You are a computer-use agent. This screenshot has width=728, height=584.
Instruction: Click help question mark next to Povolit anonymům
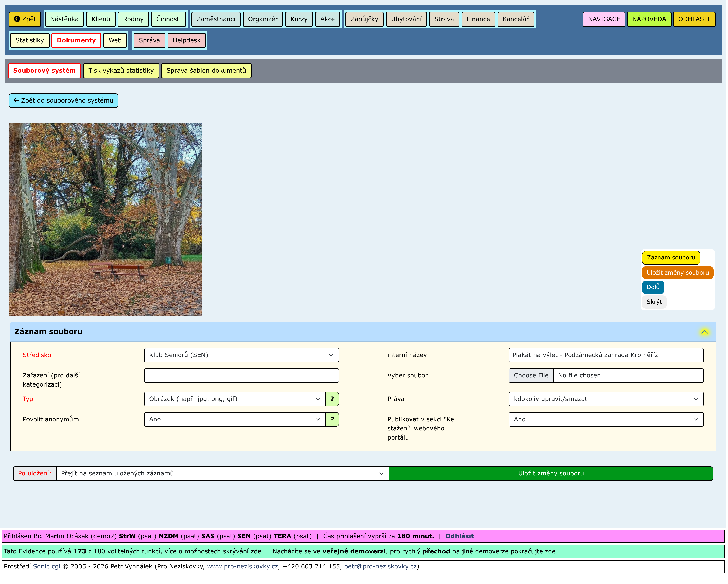pos(332,420)
